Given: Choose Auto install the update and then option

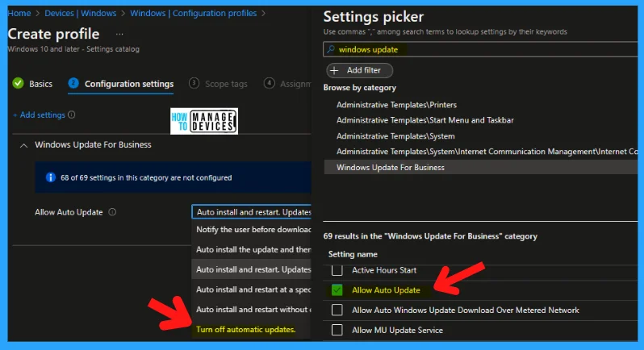Looking at the screenshot, I should [x=251, y=249].
